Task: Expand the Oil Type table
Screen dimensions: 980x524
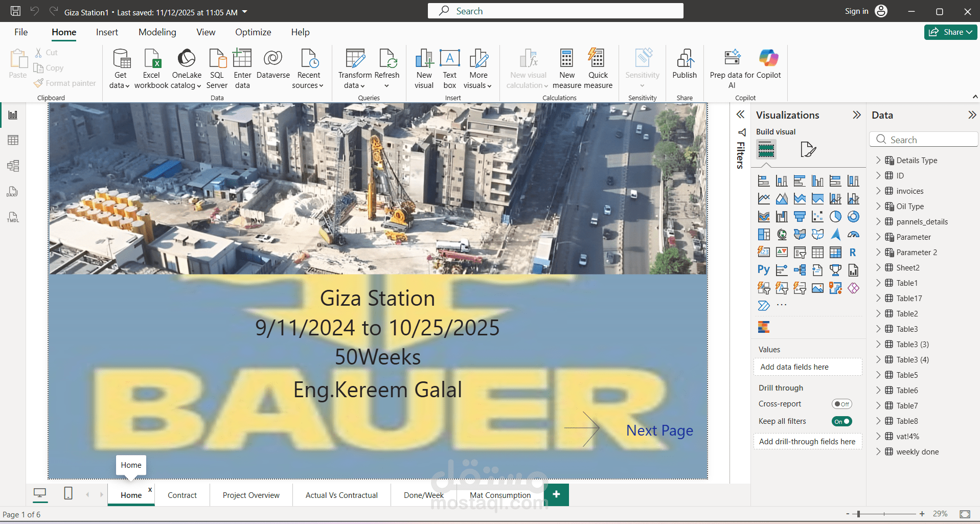Action: point(878,206)
